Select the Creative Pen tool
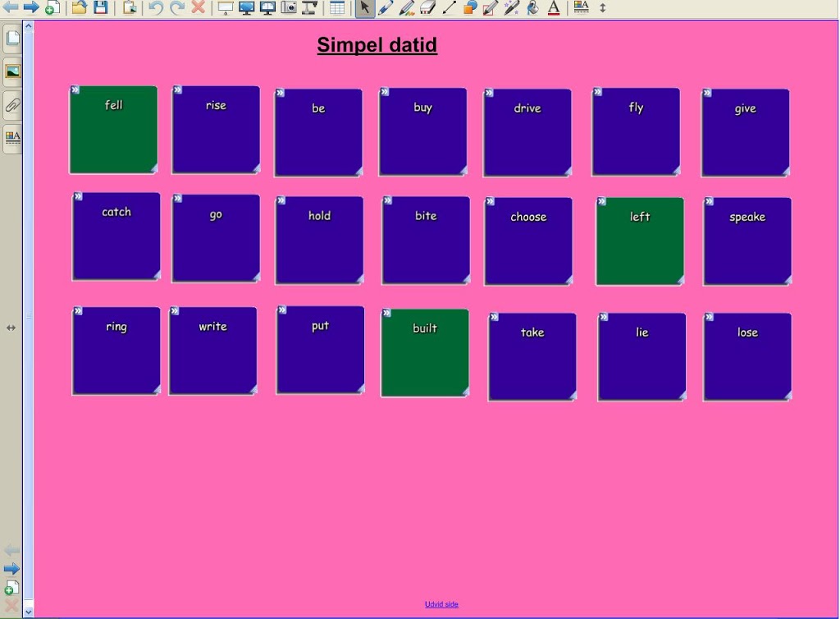Screen dimensions: 840x619 (407, 7)
